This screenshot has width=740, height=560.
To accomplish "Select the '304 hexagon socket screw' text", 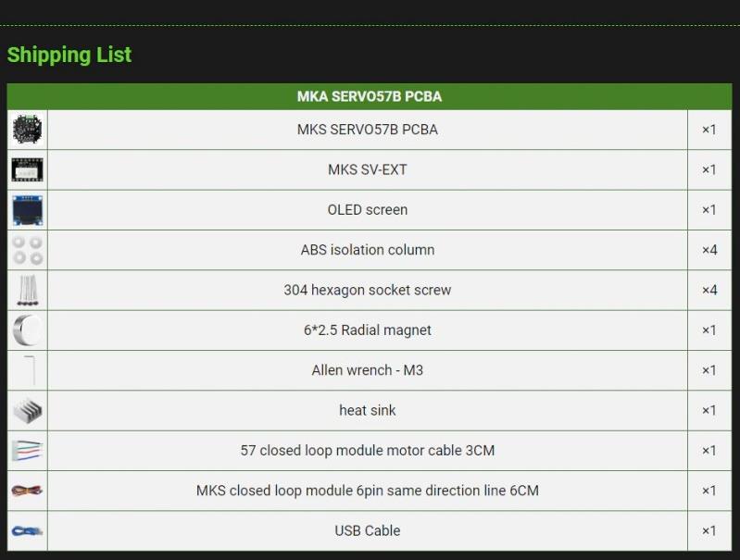I will click(367, 290).
